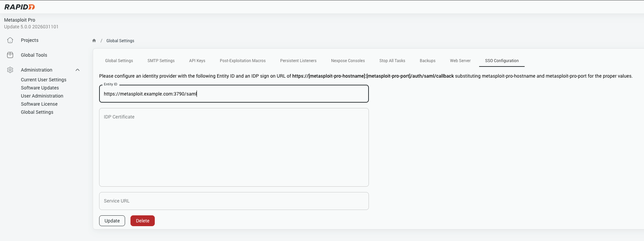Go to Software Updates in sidebar
The height and width of the screenshot is (241, 644).
coord(40,88)
